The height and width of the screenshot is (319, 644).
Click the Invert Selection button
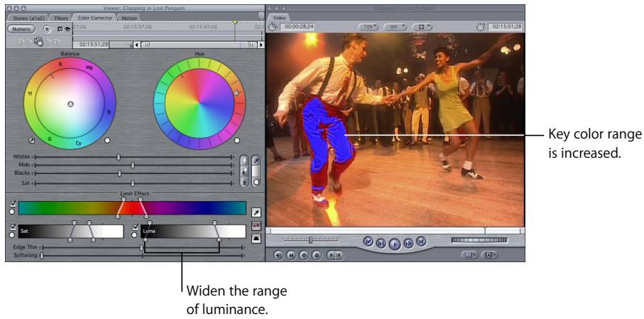pyautogui.click(x=256, y=239)
